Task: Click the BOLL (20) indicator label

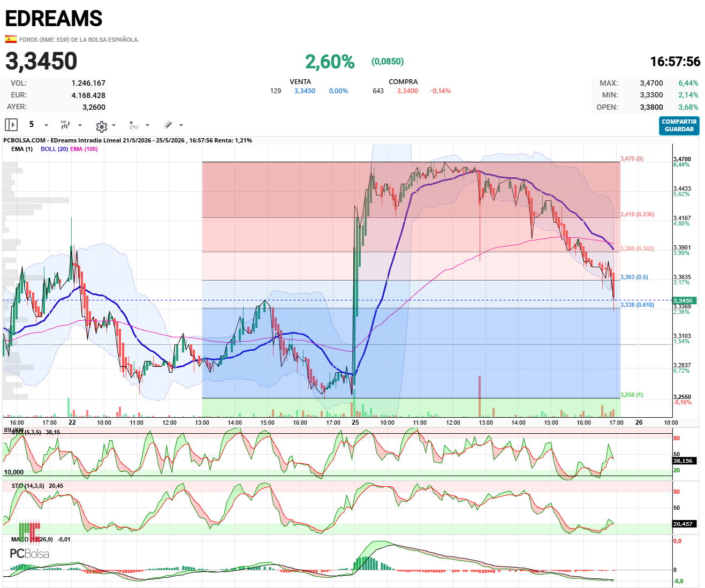Action: click(x=54, y=149)
